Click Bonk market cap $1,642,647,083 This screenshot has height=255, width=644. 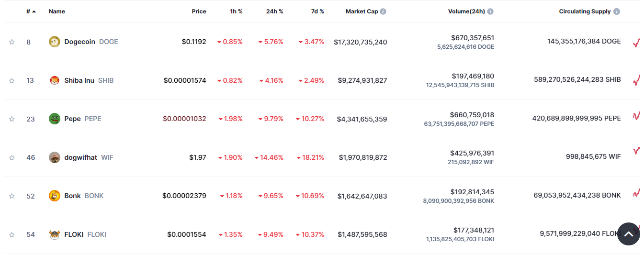[x=362, y=196]
